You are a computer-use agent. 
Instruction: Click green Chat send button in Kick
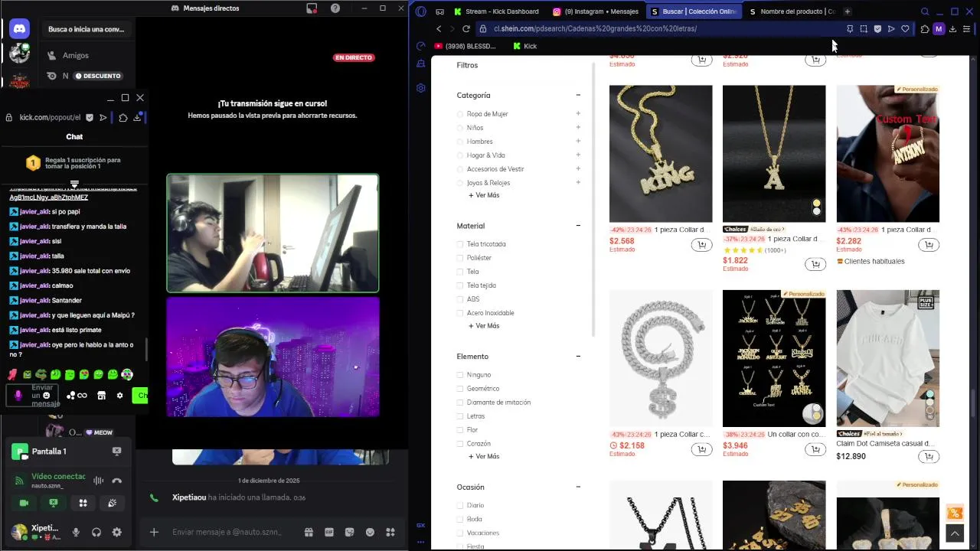(x=139, y=396)
